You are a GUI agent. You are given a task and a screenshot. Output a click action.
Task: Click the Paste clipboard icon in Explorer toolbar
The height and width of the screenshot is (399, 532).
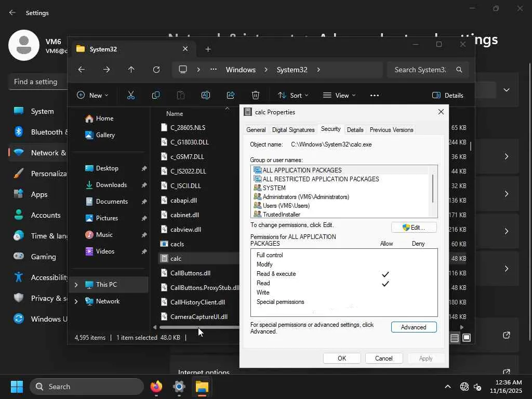pyautogui.click(x=181, y=96)
